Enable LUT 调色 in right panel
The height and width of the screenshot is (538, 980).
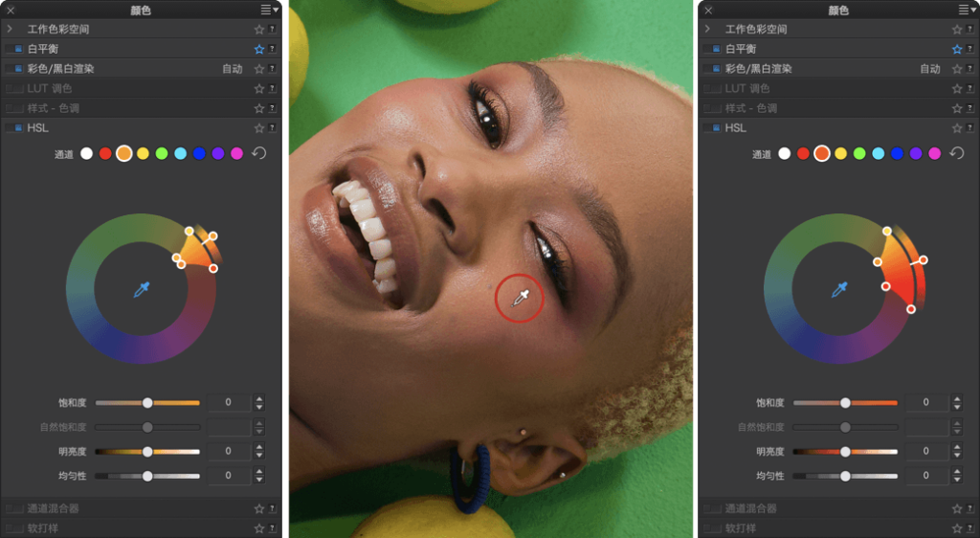712,89
